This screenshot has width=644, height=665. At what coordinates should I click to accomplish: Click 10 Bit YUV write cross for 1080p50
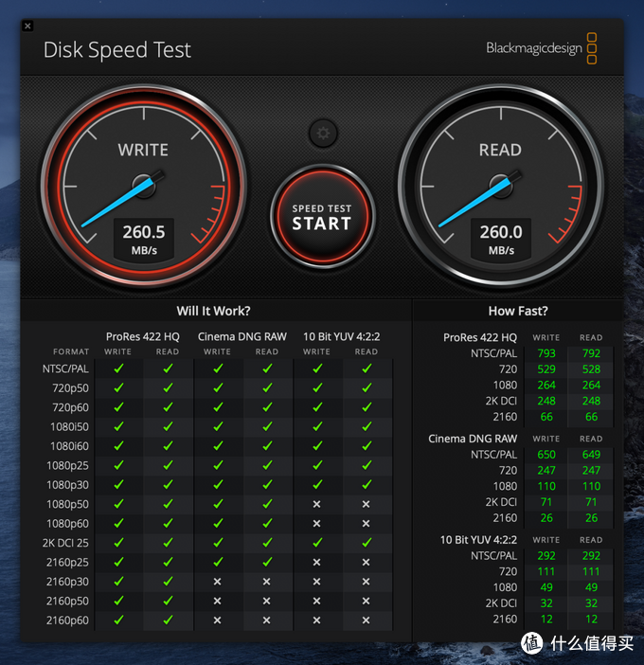coord(316,504)
